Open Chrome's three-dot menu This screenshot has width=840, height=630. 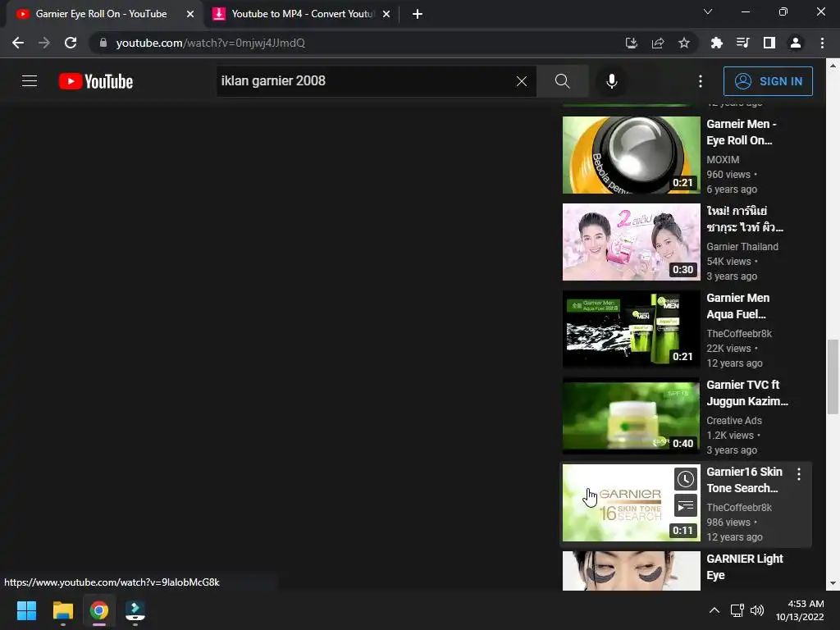click(x=822, y=43)
